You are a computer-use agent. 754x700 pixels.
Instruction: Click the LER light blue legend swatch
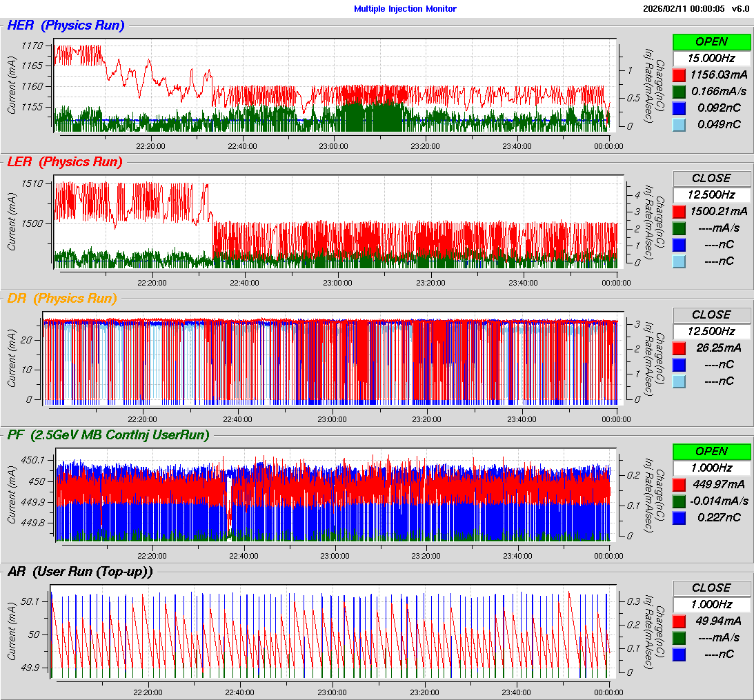click(x=679, y=261)
